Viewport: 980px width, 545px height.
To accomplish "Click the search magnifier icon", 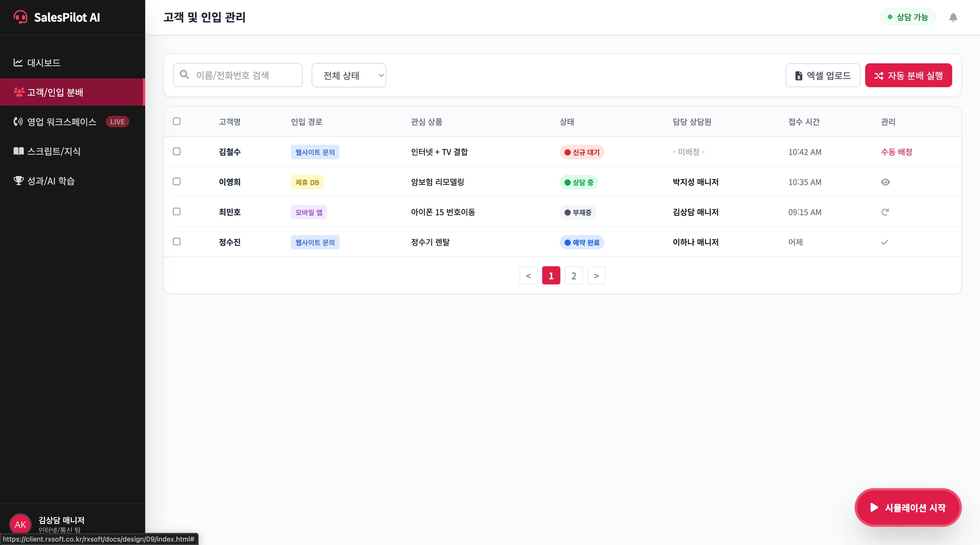I will pyautogui.click(x=184, y=75).
